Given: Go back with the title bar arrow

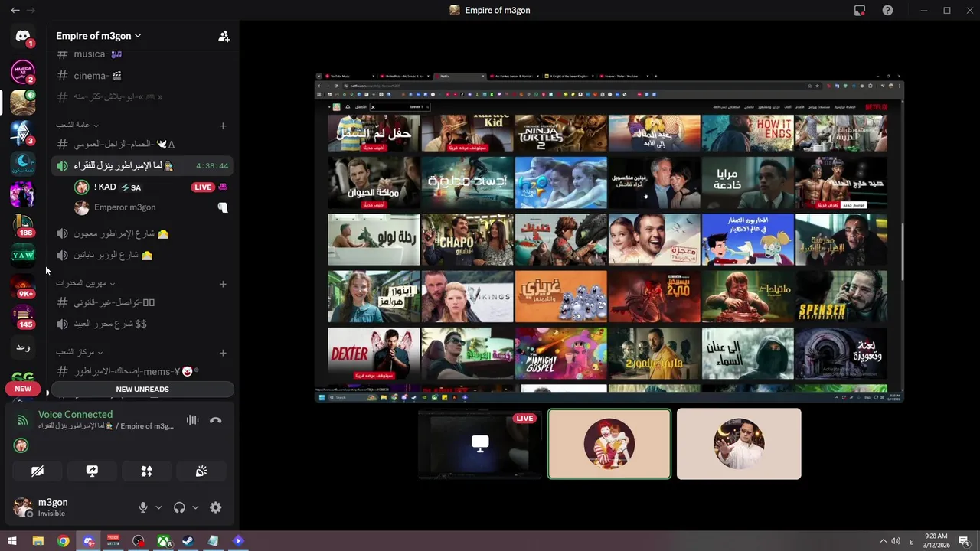Looking at the screenshot, I should (15, 11).
